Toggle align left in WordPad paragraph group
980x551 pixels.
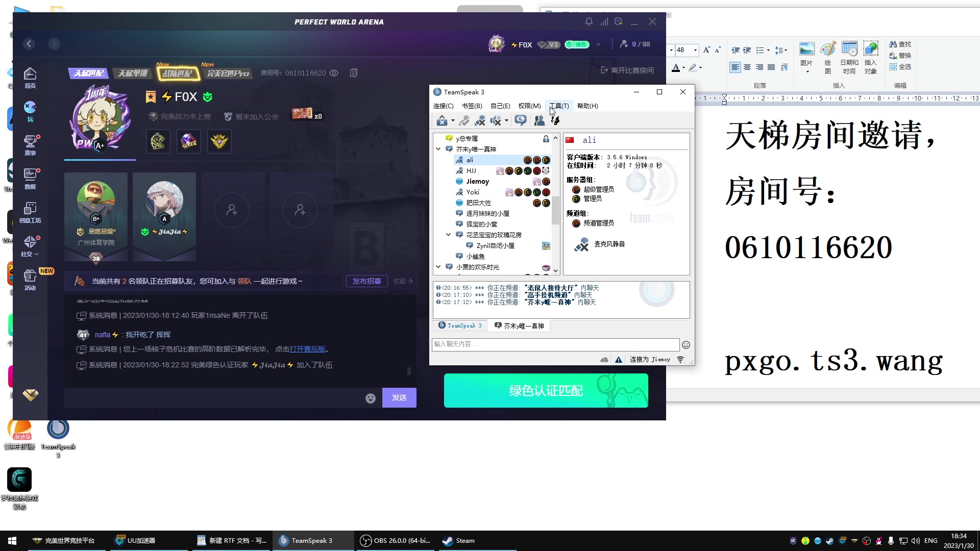tap(735, 67)
